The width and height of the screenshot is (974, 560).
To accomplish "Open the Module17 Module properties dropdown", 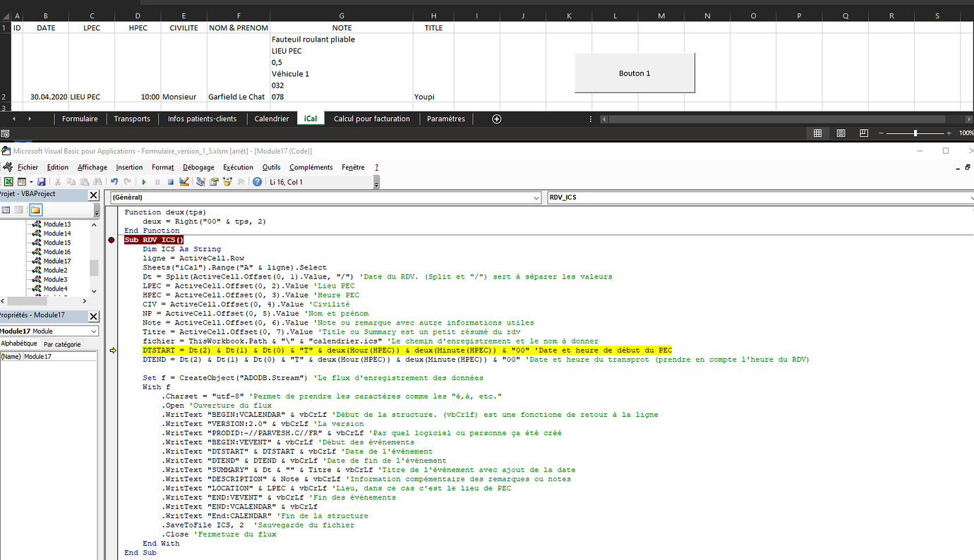I will coord(94,331).
